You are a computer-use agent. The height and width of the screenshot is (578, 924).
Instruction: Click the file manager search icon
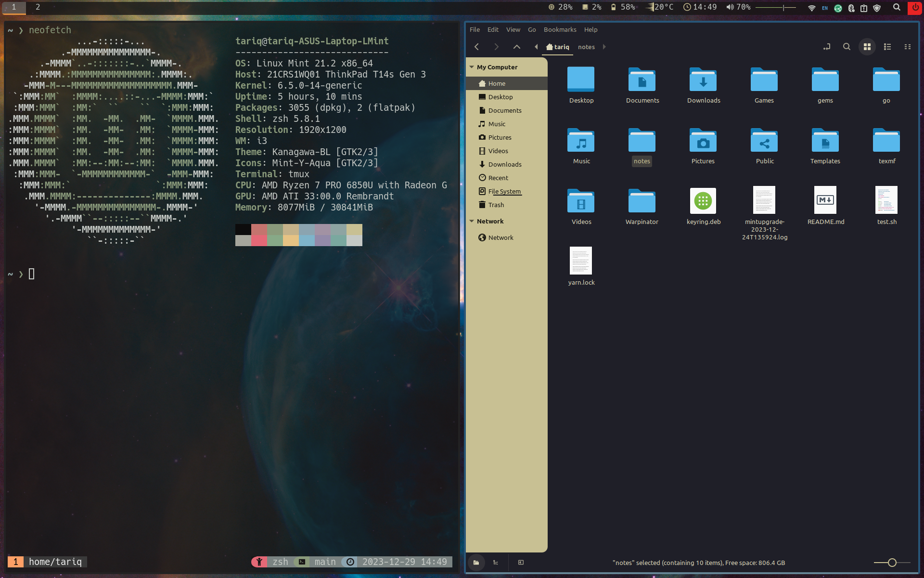pyautogui.click(x=847, y=47)
